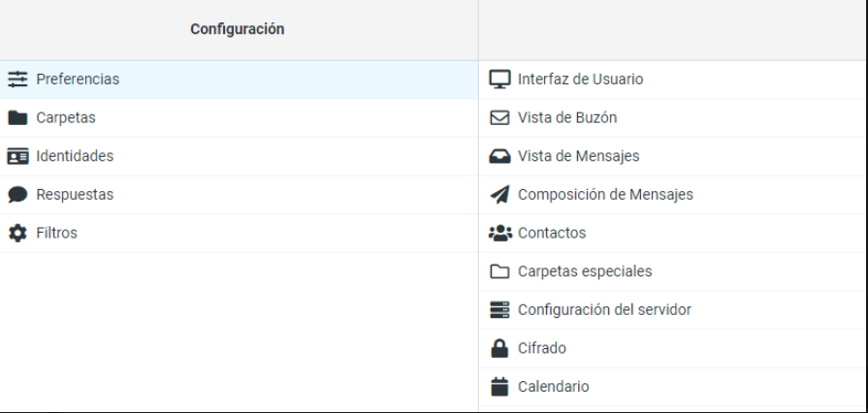Click the Filtros gear icon
This screenshot has height=413, width=868.
point(17,233)
